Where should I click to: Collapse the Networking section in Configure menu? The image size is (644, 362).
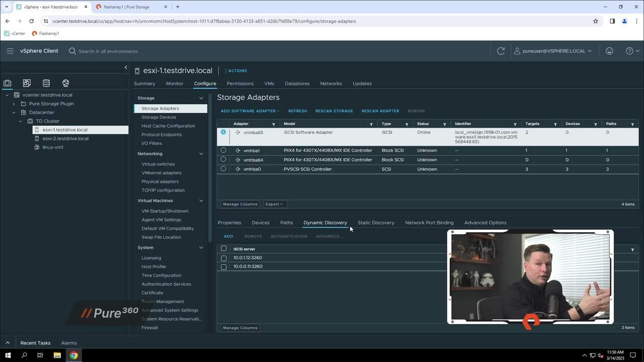[201, 153]
